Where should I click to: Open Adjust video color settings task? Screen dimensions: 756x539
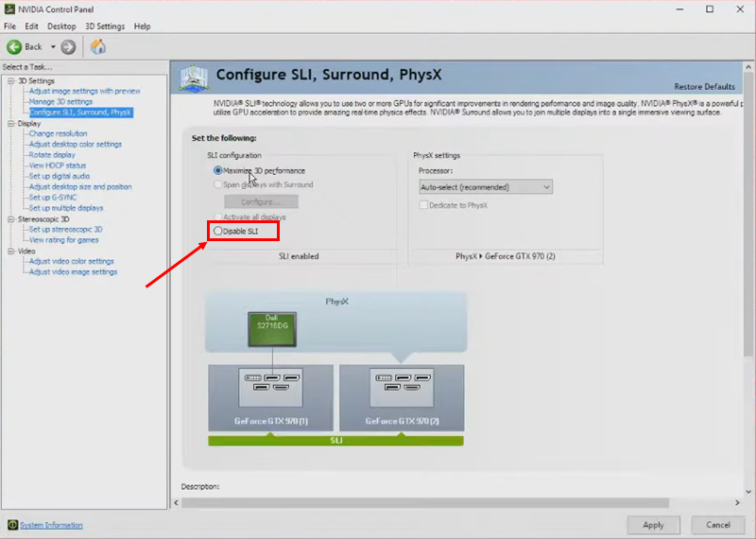72,262
